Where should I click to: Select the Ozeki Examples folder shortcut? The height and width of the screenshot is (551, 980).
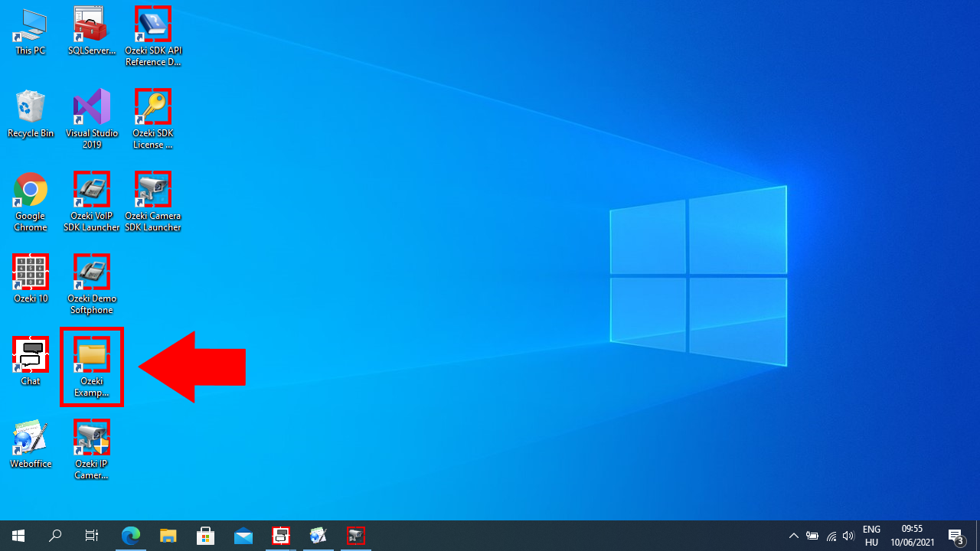(92, 367)
